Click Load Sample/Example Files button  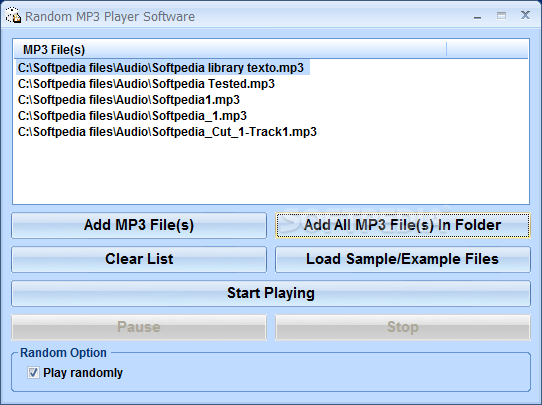[x=403, y=259]
